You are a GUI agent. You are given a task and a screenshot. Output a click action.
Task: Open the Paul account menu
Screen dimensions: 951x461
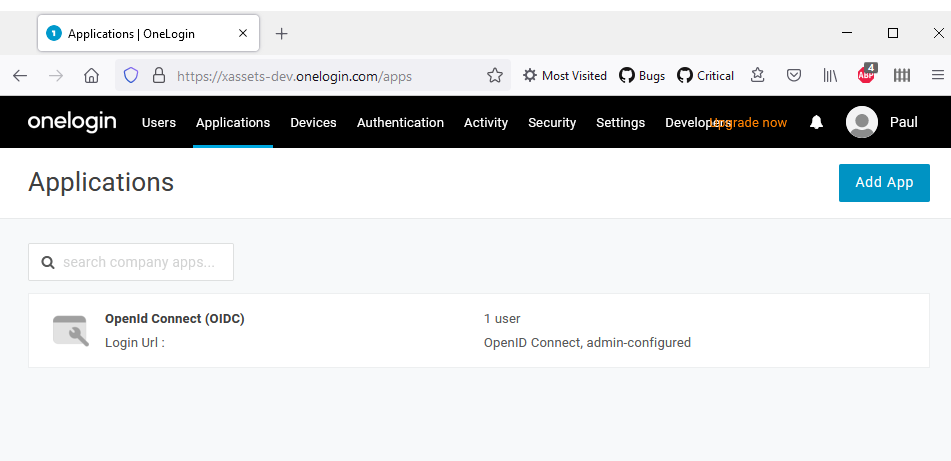[x=904, y=123]
